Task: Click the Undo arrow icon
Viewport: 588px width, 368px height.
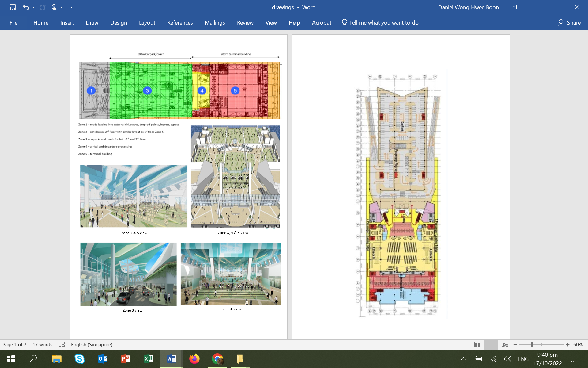Action: pyautogui.click(x=26, y=7)
